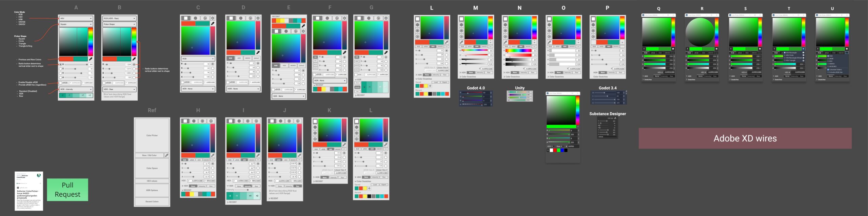Click the eyedropper icon in mockup A

tap(91, 59)
